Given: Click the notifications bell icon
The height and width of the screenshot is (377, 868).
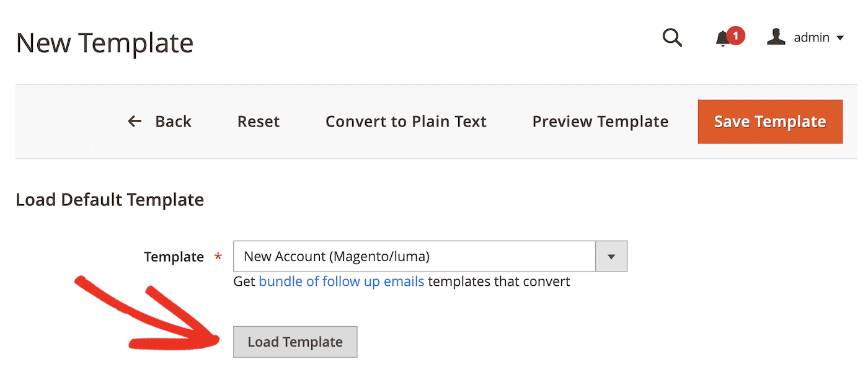Looking at the screenshot, I should click(721, 39).
